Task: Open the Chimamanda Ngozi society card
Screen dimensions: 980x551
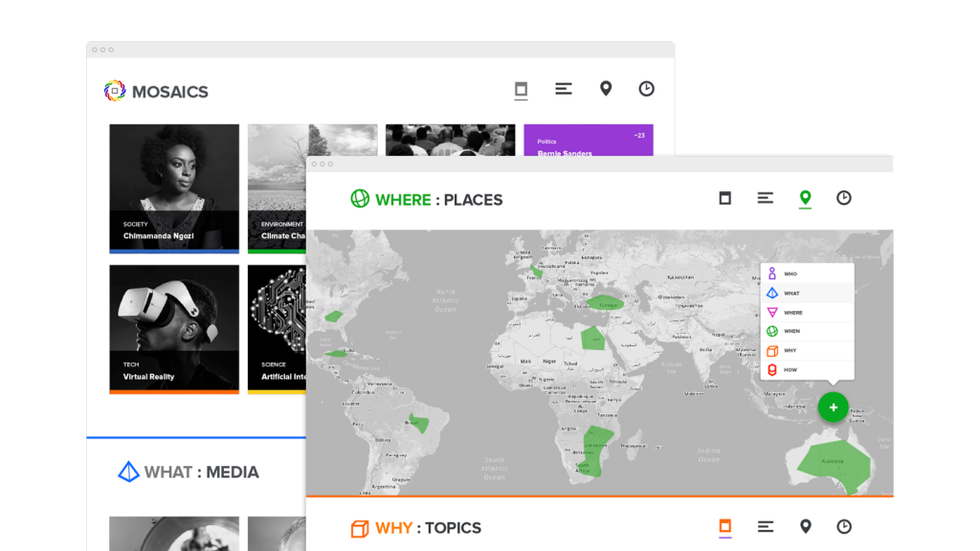Action: pyautogui.click(x=174, y=188)
